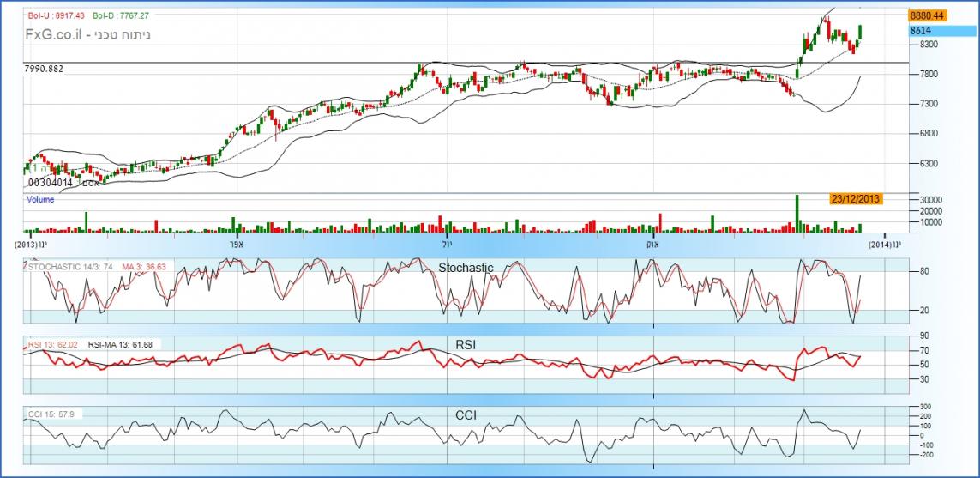Click the Volume panel label
The height and width of the screenshot is (478, 980).
click(40, 200)
